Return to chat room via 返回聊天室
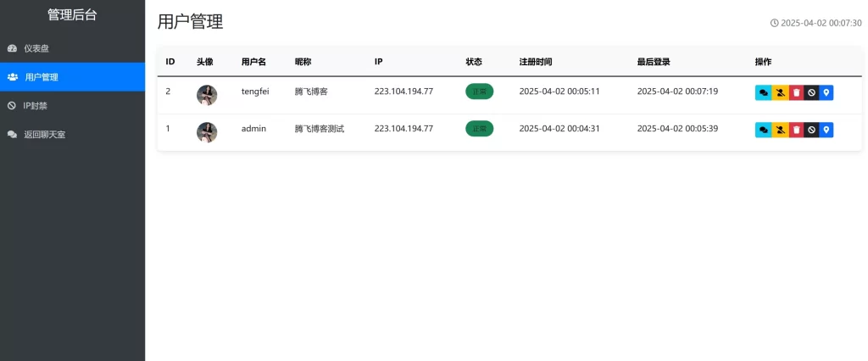The height and width of the screenshot is (361, 868). (x=73, y=135)
